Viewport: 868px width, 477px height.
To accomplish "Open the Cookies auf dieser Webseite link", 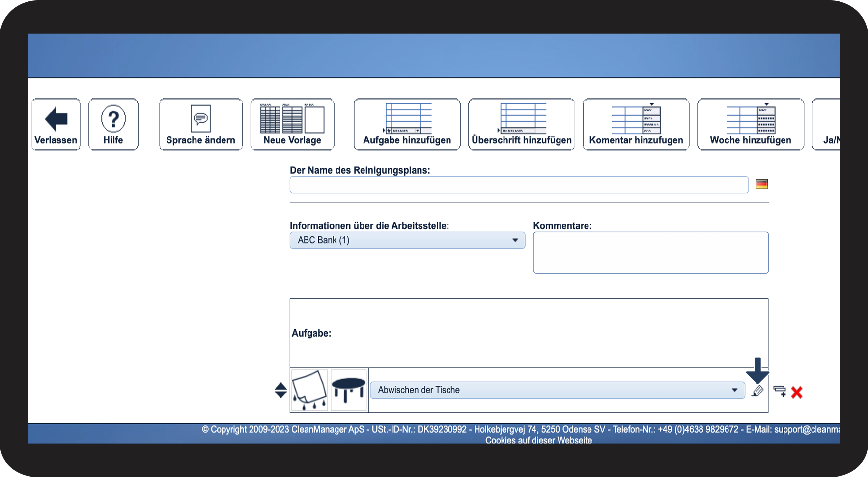I will point(539,440).
